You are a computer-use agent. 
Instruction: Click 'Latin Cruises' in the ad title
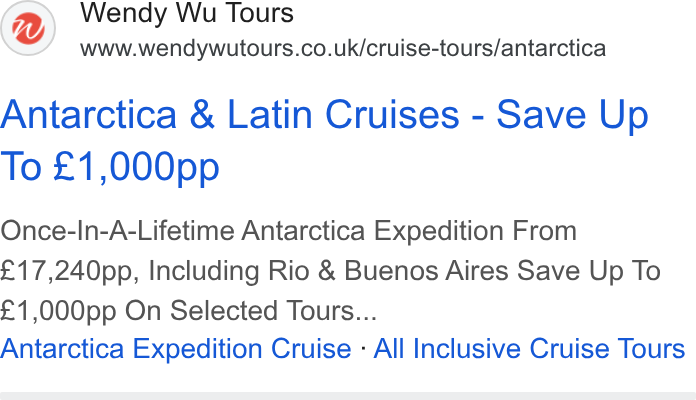343,115
